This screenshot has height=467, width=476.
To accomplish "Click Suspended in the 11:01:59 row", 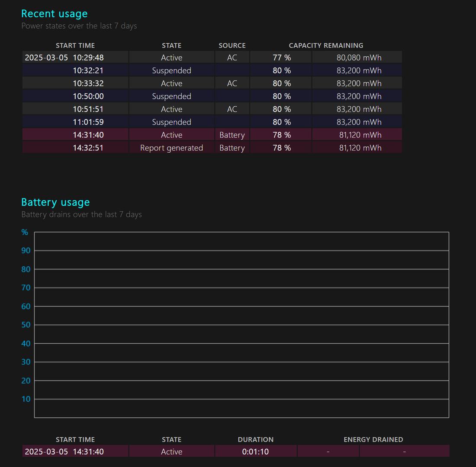I will pos(171,122).
